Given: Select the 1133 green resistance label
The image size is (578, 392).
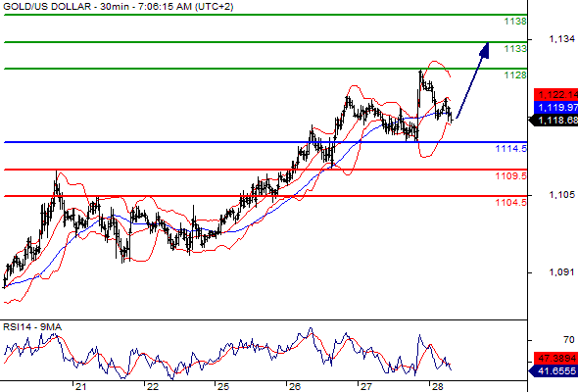Looking at the screenshot, I should [515, 49].
